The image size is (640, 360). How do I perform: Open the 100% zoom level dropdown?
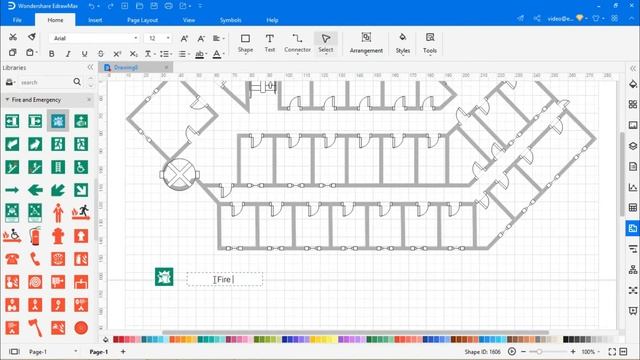pyautogui.click(x=591, y=351)
